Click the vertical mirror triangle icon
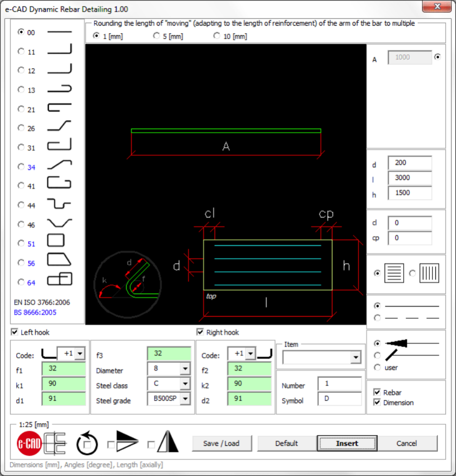This screenshot has width=456, height=476. (x=168, y=441)
